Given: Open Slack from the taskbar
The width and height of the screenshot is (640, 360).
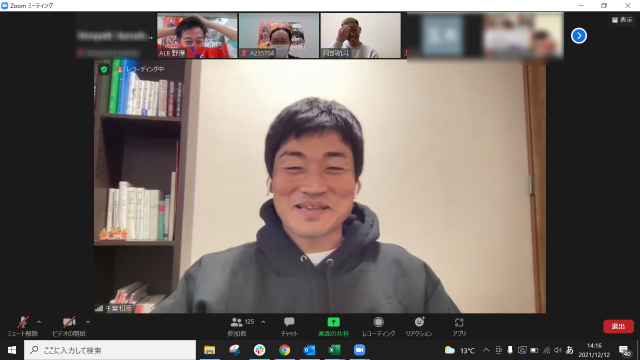Looking at the screenshot, I should 259,350.
